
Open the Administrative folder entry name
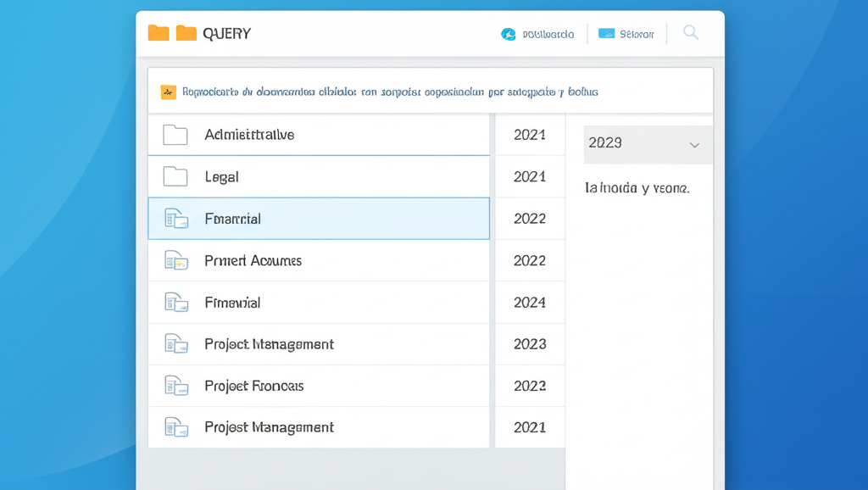click(x=249, y=135)
